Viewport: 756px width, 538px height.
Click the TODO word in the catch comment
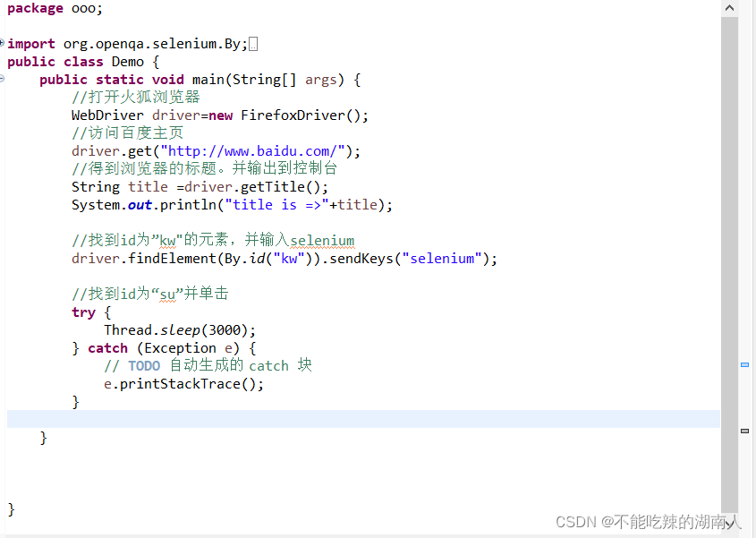(x=144, y=365)
